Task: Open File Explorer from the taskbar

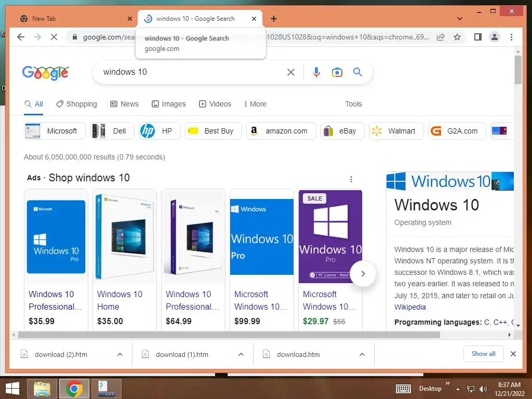Action: [x=42, y=388]
